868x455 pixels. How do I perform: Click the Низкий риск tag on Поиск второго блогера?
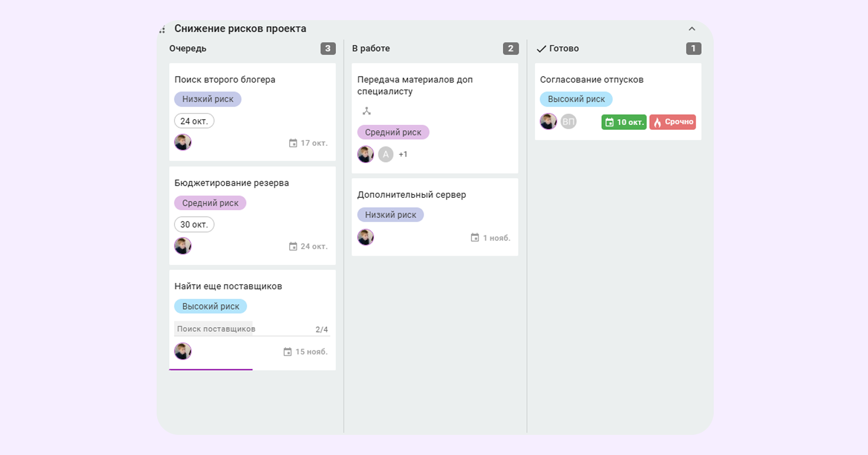(207, 99)
